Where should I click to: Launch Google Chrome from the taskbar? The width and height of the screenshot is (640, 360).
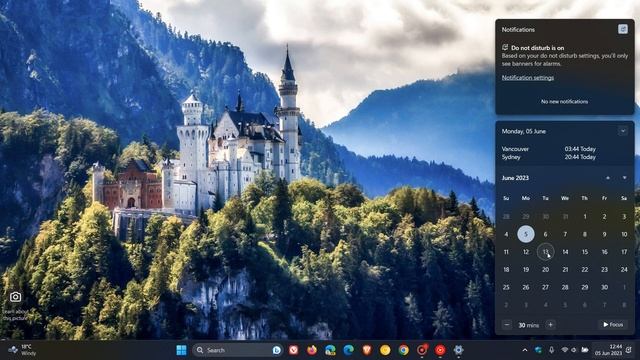(x=404, y=350)
